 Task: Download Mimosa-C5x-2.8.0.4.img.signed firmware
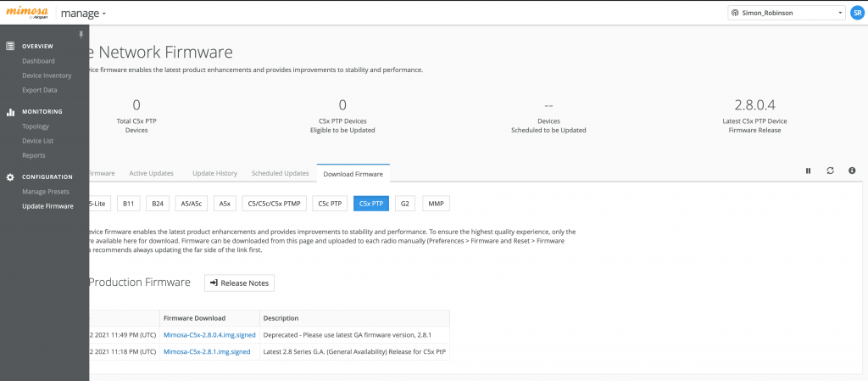tap(209, 335)
